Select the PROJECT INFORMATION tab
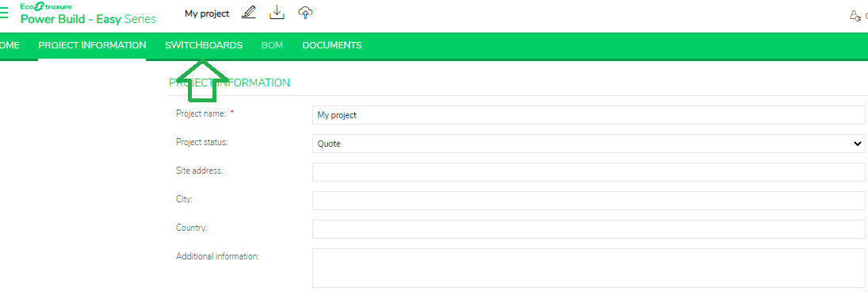 tap(92, 45)
